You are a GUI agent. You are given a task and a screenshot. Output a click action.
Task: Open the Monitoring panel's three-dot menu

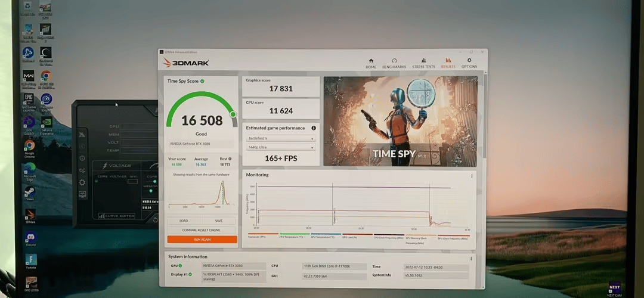pyautogui.click(x=472, y=176)
